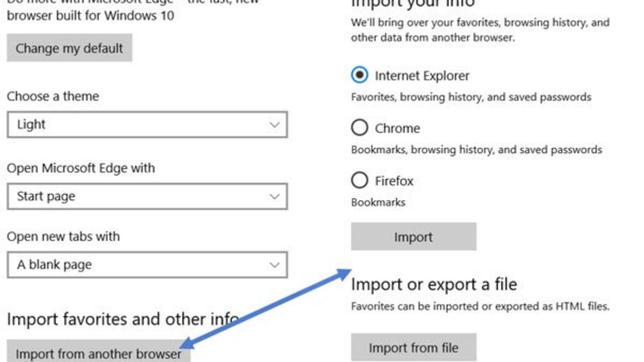Click the Import button
Image resolution: width=644 pixels, height=362 pixels.
click(x=413, y=237)
